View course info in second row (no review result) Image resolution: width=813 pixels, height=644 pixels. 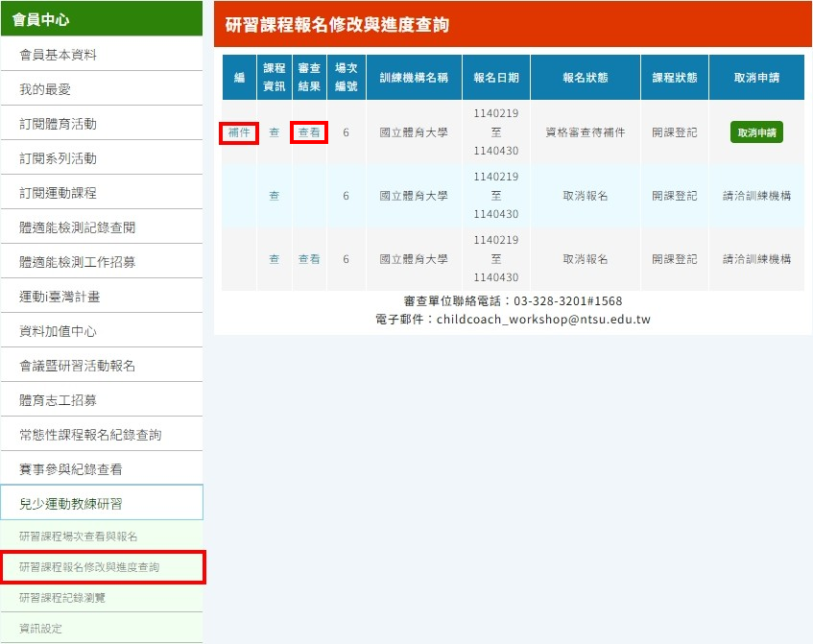coord(275,196)
